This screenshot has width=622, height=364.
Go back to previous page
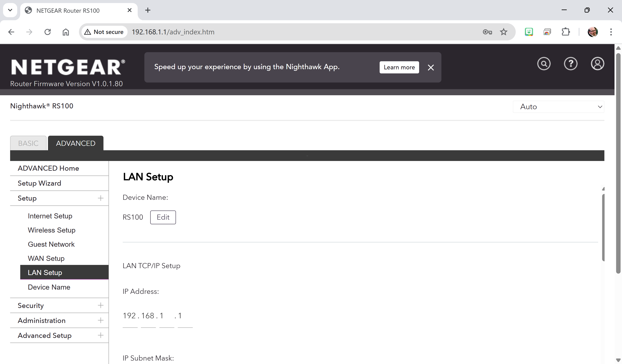(11, 32)
